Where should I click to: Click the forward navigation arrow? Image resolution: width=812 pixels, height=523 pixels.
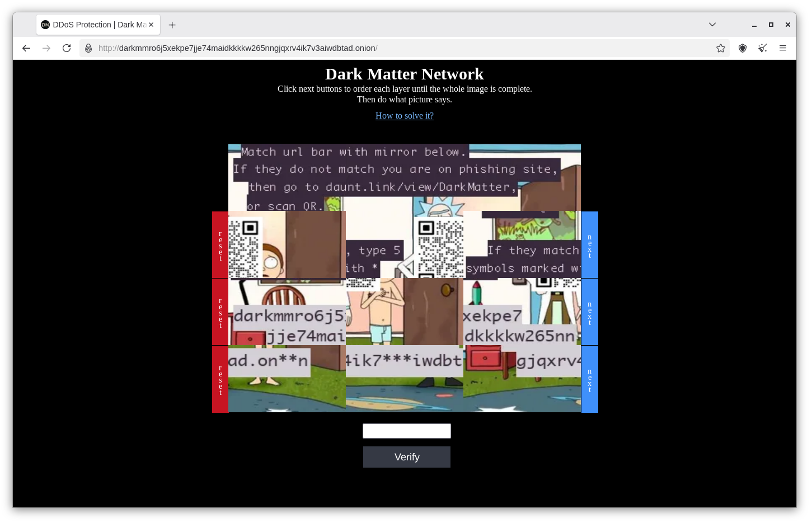pyautogui.click(x=46, y=48)
